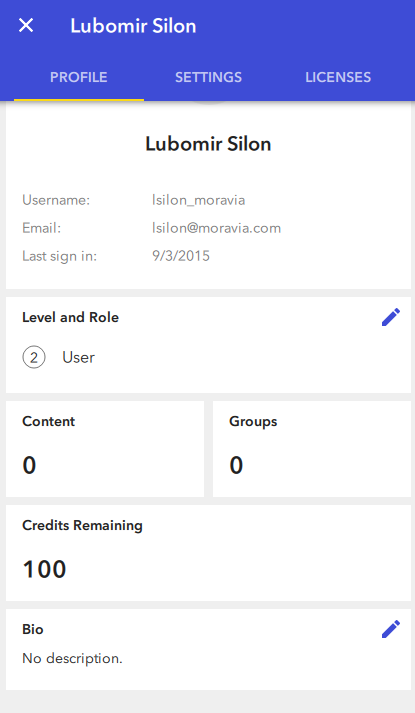Close the Lubomir Silon profile panel

(x=26, y=25)
